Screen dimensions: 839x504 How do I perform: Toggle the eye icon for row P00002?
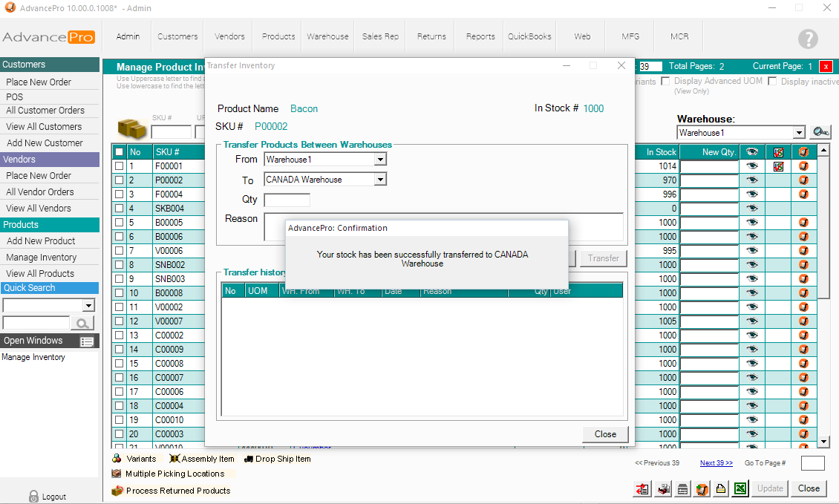tap(752, 180)
